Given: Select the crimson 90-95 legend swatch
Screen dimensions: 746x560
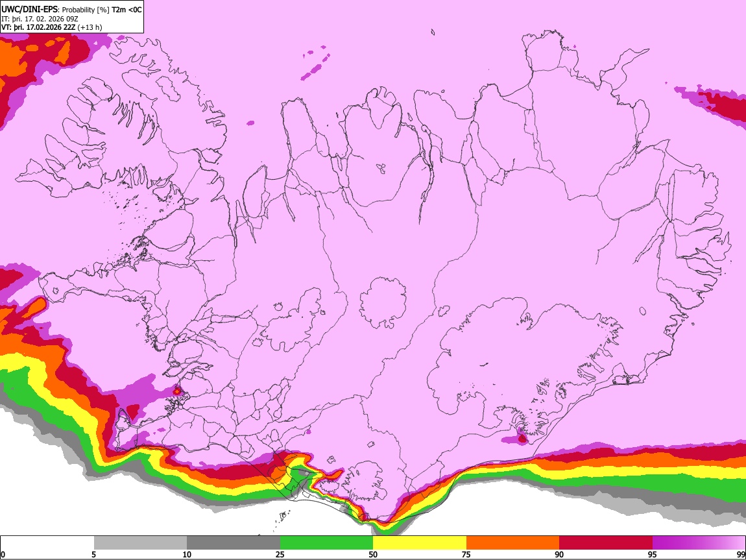Looking at the screenshot, I should click(x=606, y=542).
